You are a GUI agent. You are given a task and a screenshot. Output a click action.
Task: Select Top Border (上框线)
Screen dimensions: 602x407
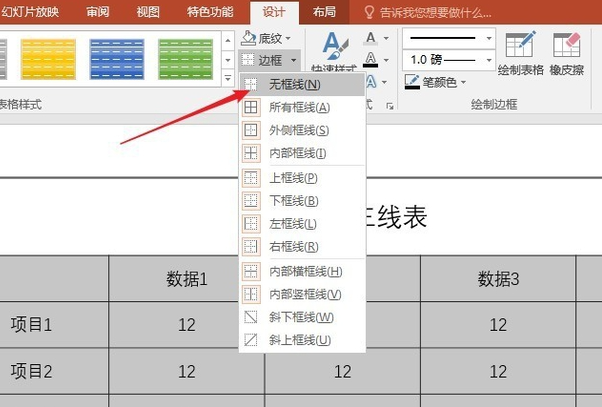pos(302,178)
